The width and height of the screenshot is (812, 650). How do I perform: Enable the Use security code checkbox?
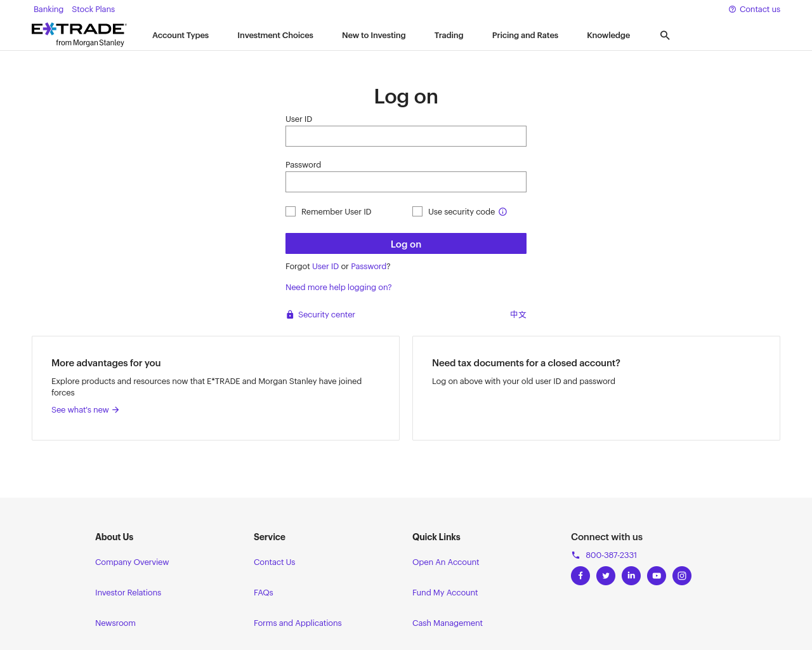tap(417, 211)
